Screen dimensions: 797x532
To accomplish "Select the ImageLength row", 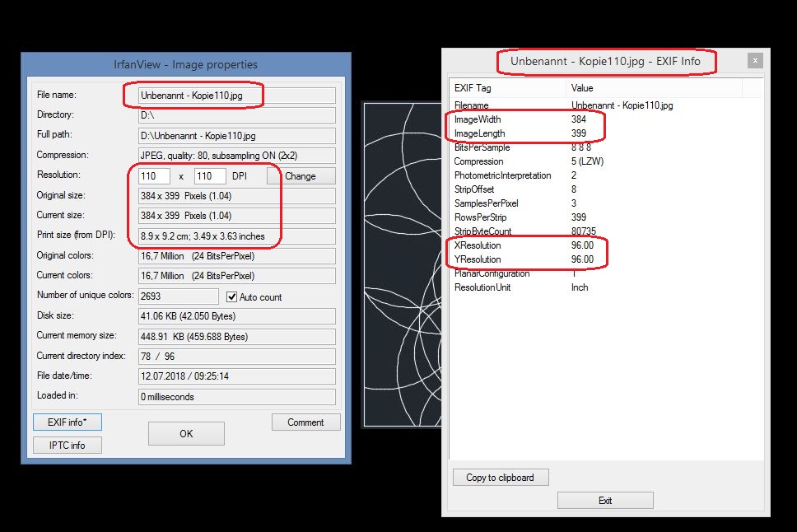I will pyautogui.click(x=606, y=133).
